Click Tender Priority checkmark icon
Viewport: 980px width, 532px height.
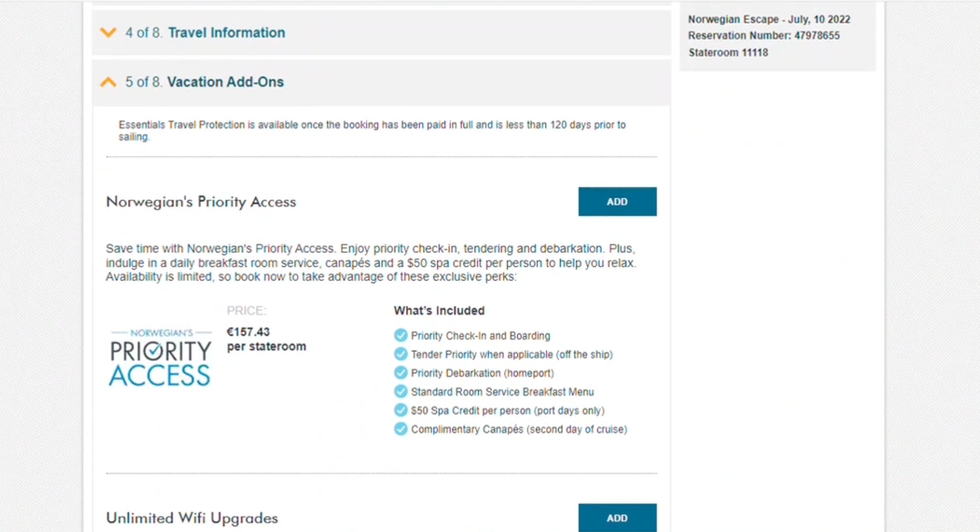[400, 354]
